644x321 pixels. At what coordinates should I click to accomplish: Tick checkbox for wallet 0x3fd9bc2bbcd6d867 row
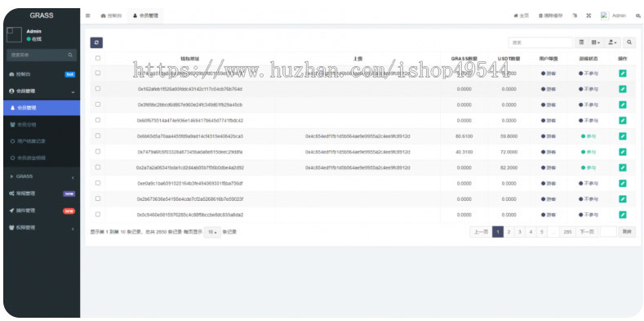pos(98,104)
